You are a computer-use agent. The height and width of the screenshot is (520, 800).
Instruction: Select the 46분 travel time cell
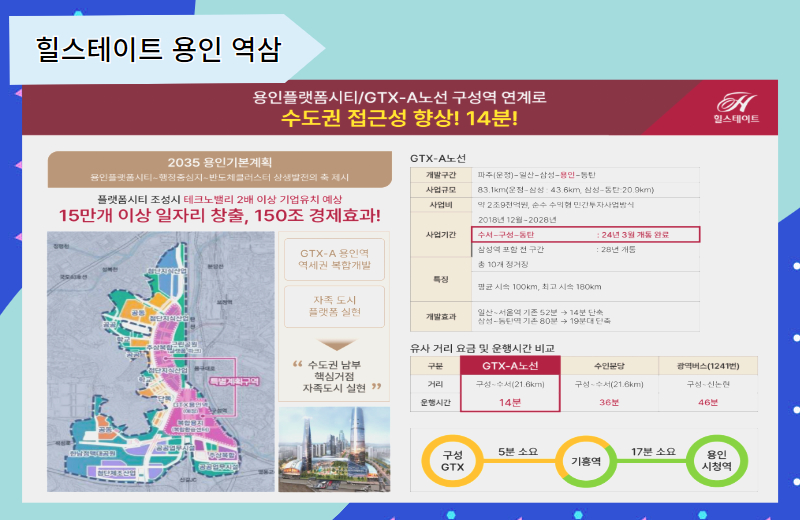pyautogui.click(x=708, y=402)
